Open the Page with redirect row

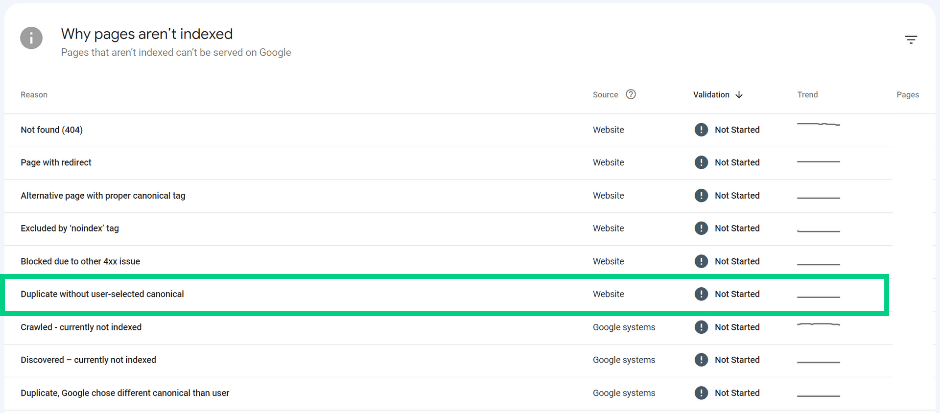pos(448,162)
